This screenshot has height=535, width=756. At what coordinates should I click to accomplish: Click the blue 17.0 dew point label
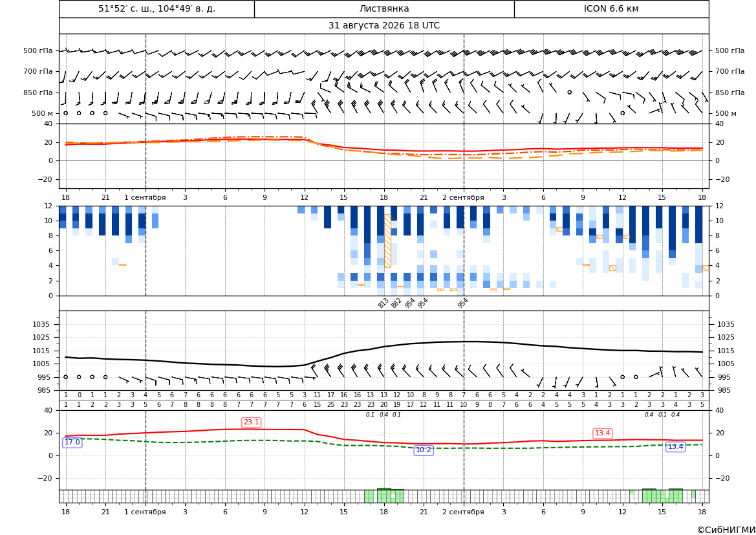72,442
